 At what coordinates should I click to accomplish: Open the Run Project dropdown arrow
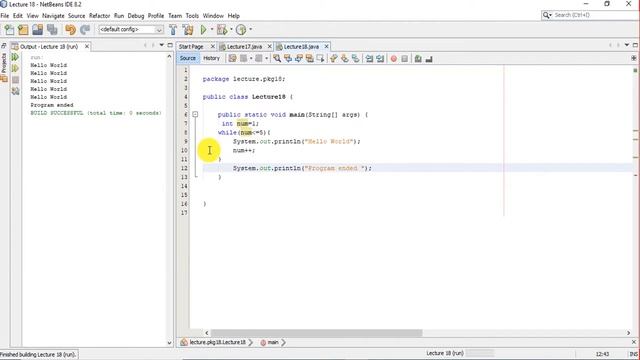pyautogui.click(x=212, y=29)
